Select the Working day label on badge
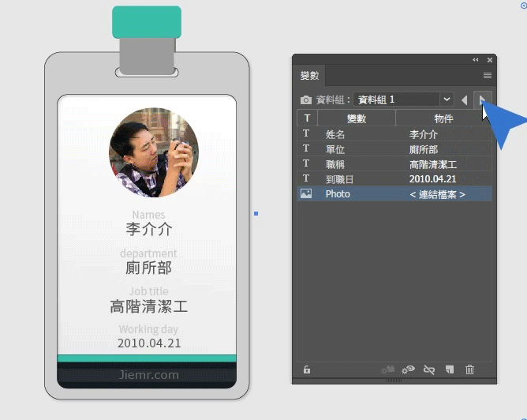This screenshot has height=420, width=527. (148, 329)
